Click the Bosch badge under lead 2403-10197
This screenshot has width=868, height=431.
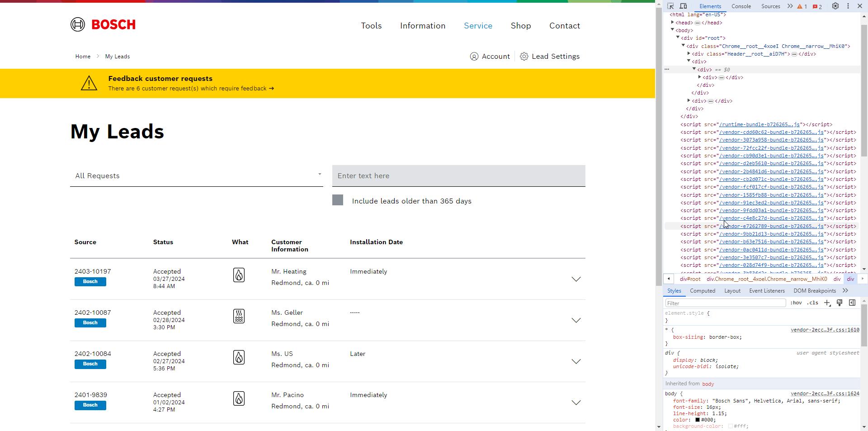(90, 282)
